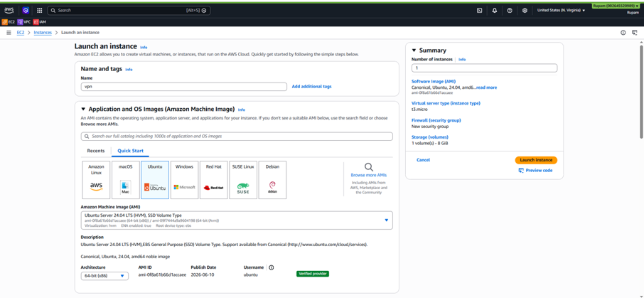Click Info link beside Number of instances

462,60
